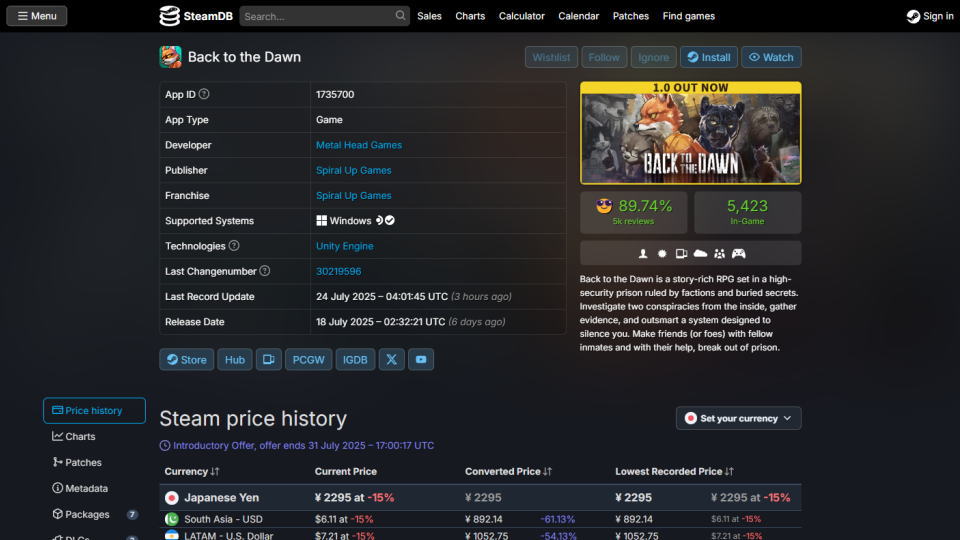Click Sign in with Steam
Screen dimensions: 960x540
[x=930, y=16]
